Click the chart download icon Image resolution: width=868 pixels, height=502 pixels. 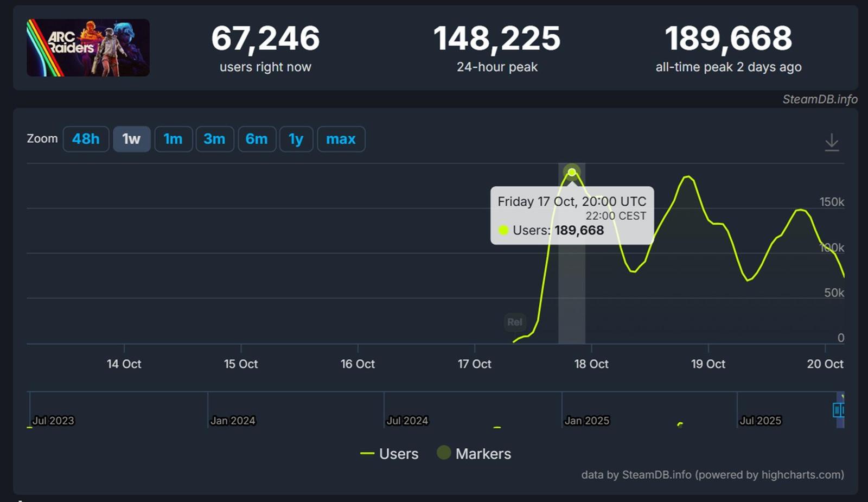click(832, 141)
